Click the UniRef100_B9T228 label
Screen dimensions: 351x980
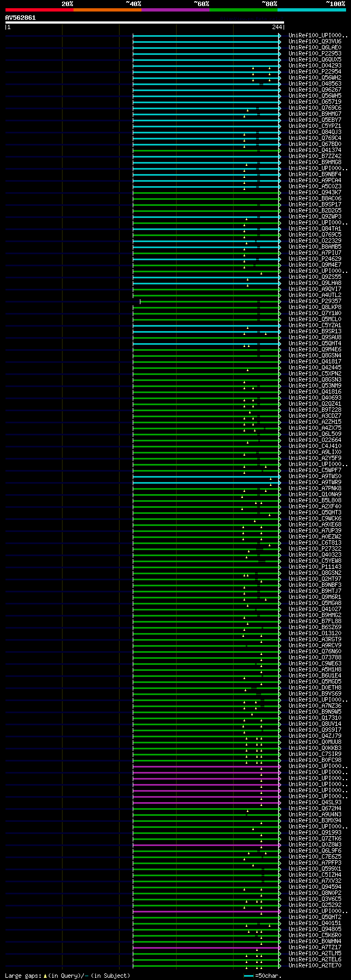point(315,410)
